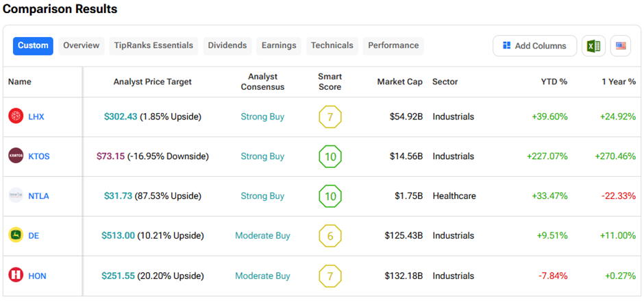Click DE price target $513.00
The width and height of the screenshot is (644, 301).
click(x=119, y=236)
